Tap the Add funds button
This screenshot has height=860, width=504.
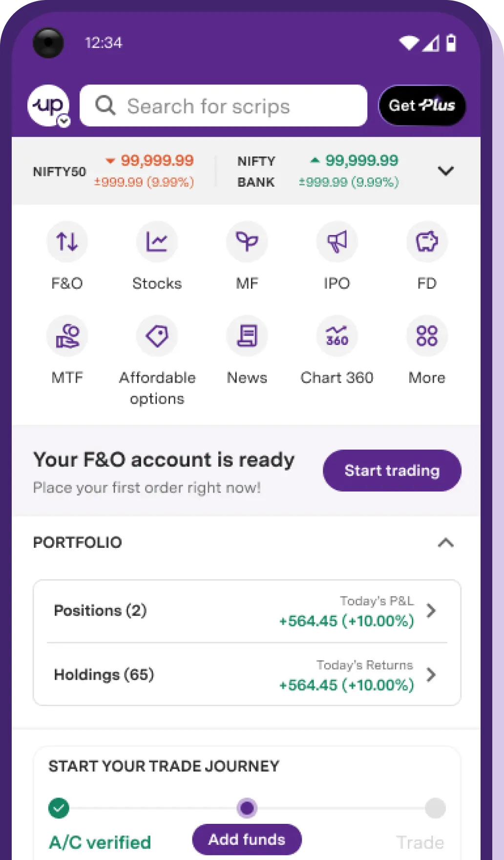(x=247, y=839)
